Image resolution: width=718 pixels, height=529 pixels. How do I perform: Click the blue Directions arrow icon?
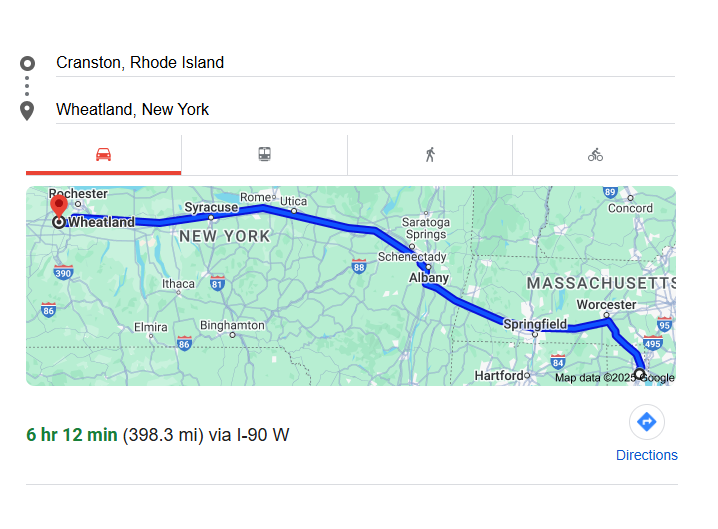(646, 422)
